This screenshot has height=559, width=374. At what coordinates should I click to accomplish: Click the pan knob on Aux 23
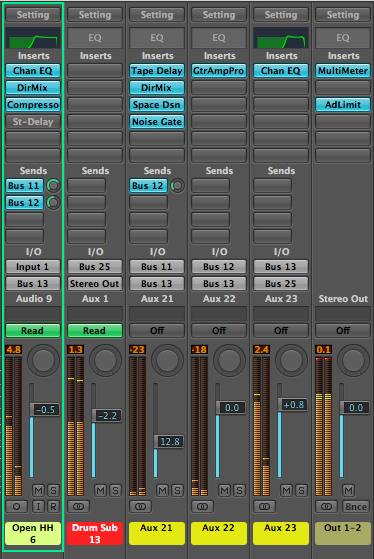pos(292,360)
